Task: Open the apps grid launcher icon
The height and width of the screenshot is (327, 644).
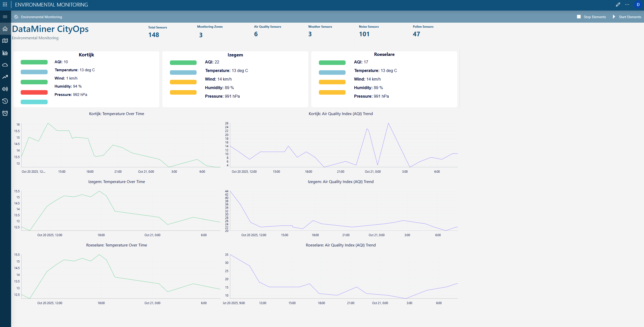Action: (x=5, y=5)
